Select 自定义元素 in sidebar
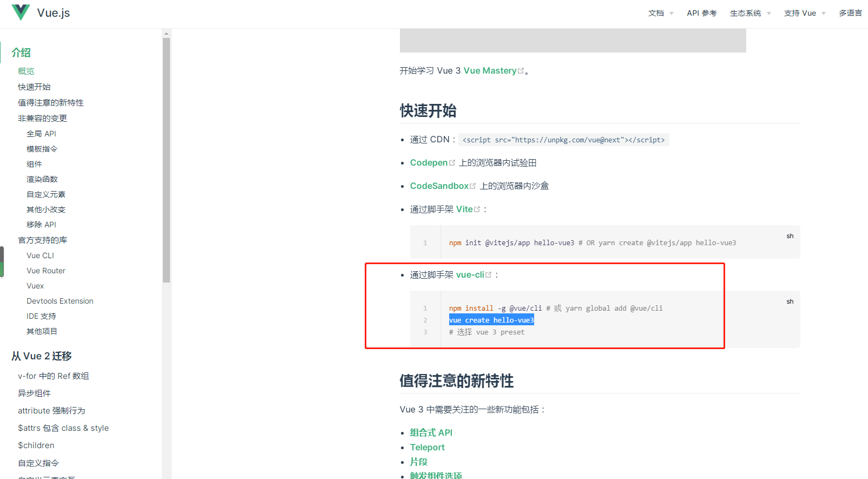This screenshot has height=479, width=868. pyautogui.click(x=46, y=194)
